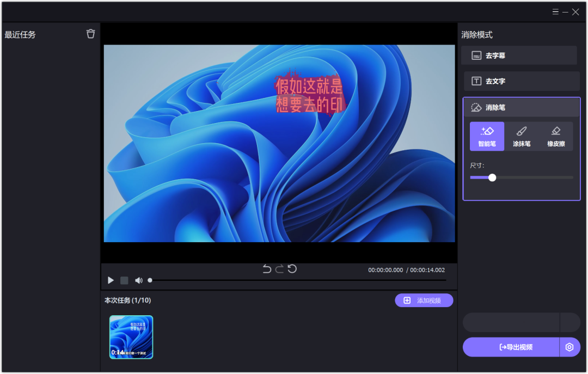Click the current time 00:00:00.000

385,270
